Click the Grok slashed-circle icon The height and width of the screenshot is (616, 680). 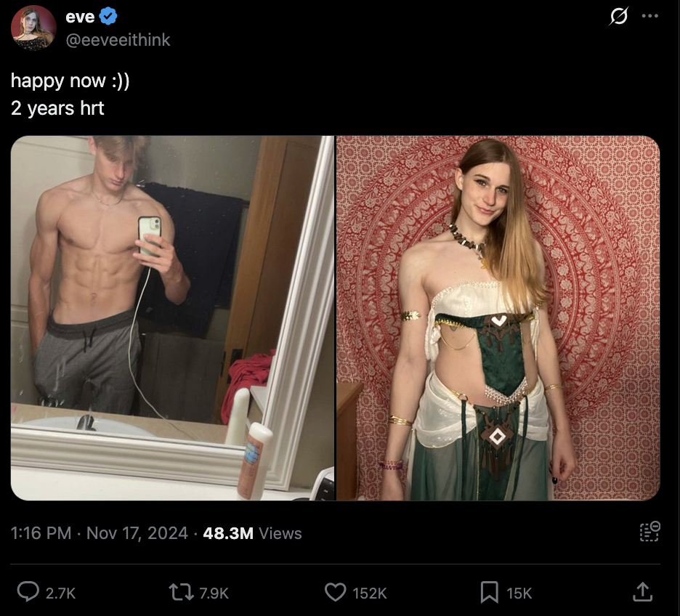point(618,17)
